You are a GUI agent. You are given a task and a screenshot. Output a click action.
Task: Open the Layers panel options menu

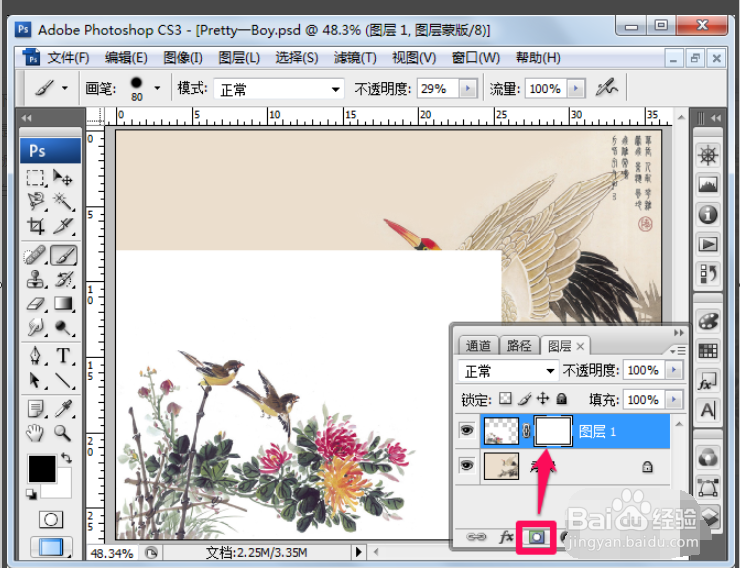click(678, 351)
